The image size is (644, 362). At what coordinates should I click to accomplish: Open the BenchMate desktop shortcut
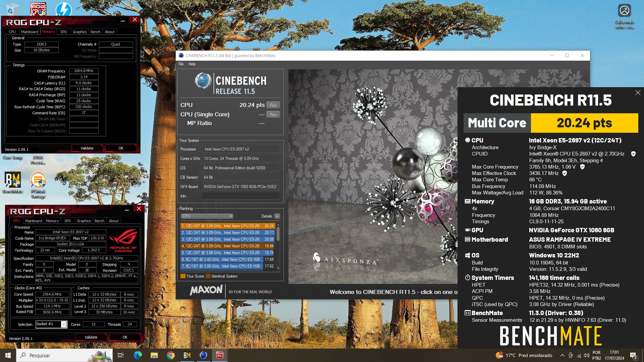pos(13,183)
